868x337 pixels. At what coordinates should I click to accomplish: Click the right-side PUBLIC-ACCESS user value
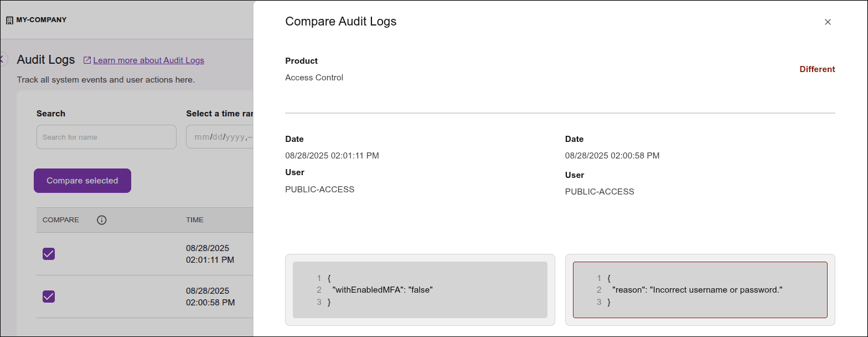click(600, 192)
